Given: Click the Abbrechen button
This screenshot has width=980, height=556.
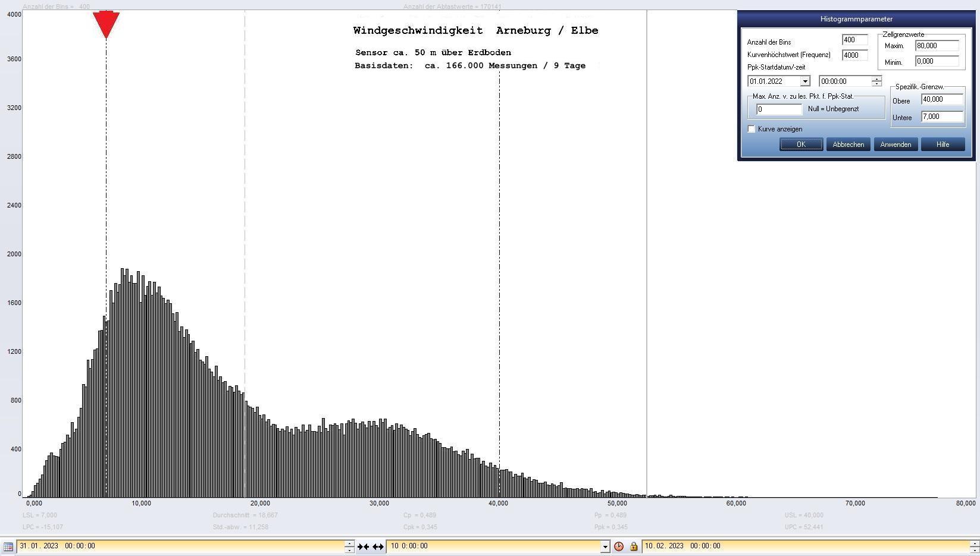Looking at the screenshot, I should (848, 145).
